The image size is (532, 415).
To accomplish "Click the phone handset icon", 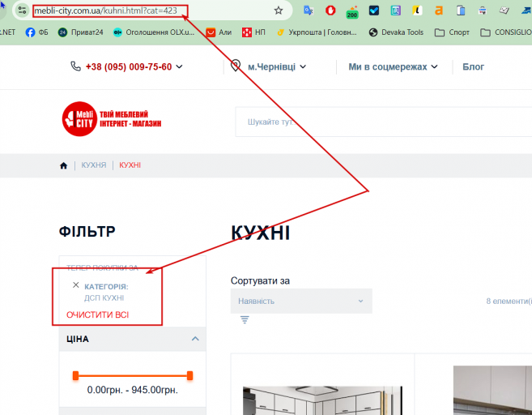I will tap(75, 66).
